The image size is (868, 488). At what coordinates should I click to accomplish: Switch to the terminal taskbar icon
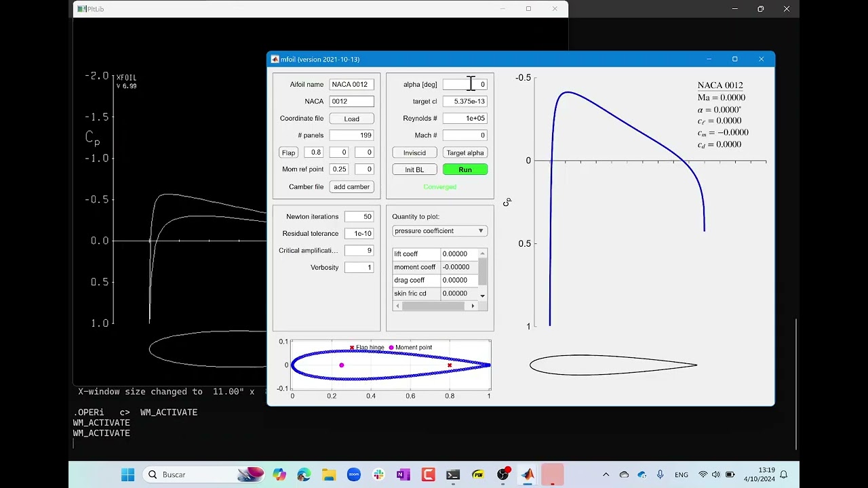(x=453, y=474)
